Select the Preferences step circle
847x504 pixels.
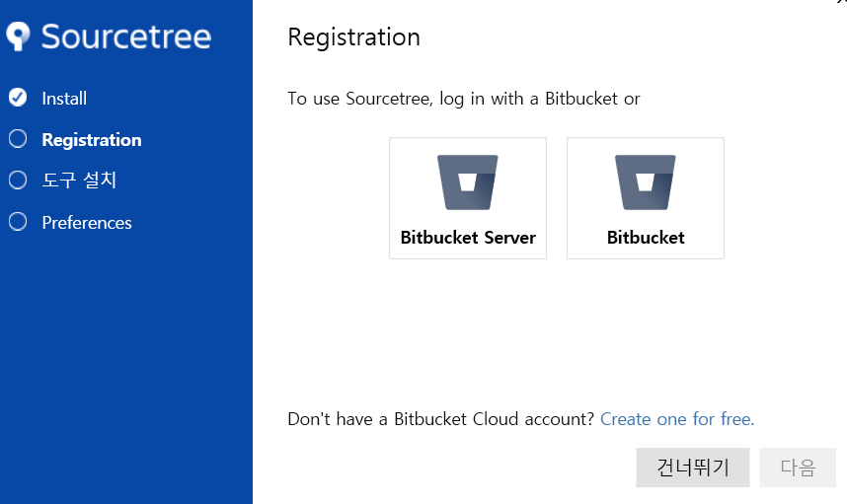(x=18, y=221)
